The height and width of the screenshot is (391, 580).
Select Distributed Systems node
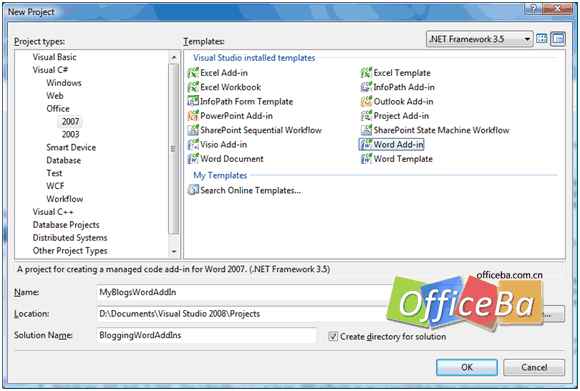70,238
